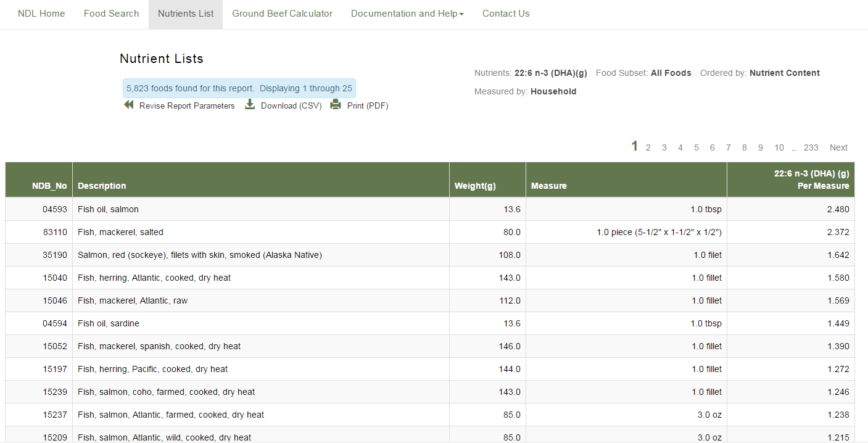
Task: Click the Nutrient Lists heading
Action: (162, 59)
